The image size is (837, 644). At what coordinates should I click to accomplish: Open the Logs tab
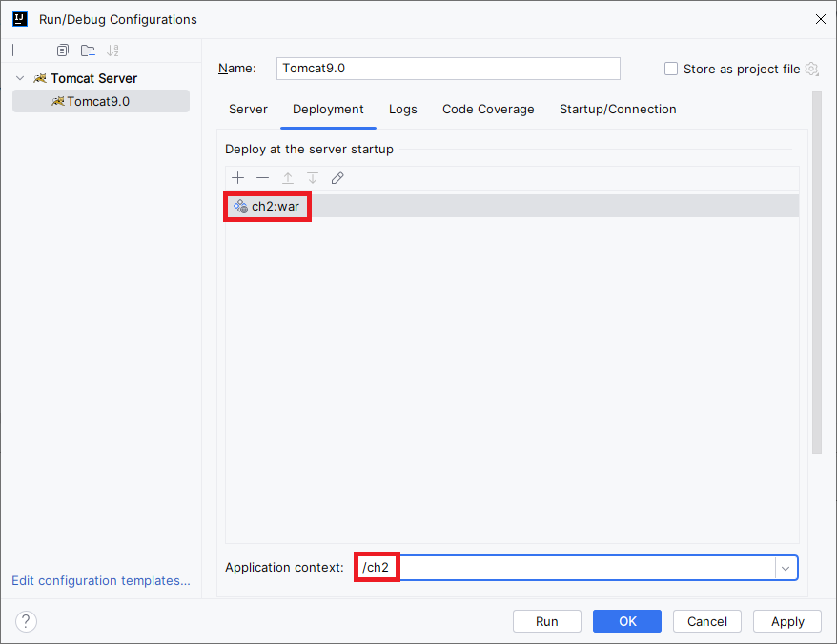403,110
